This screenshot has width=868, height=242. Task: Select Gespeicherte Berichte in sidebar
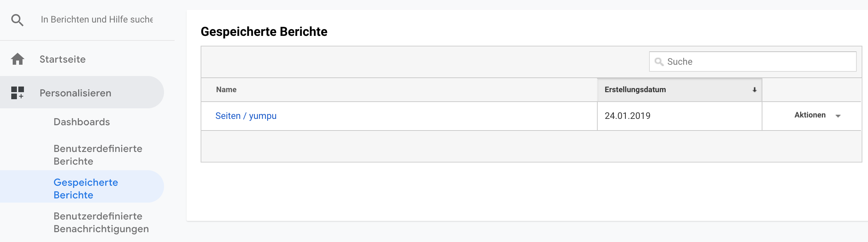coord(86,189)
